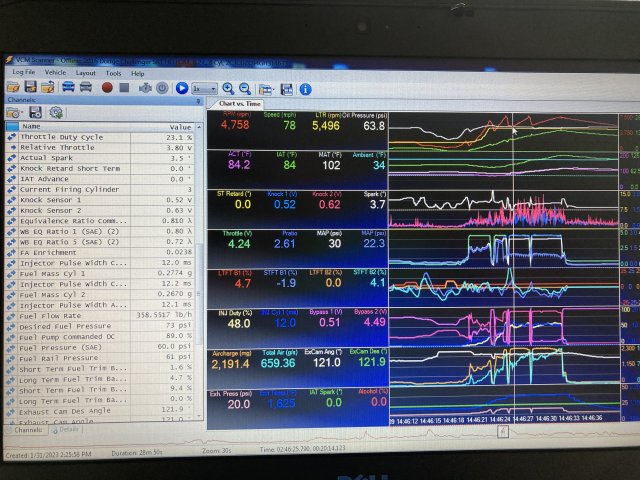Select the Knock Retard Short Term row

coord(100,169)
